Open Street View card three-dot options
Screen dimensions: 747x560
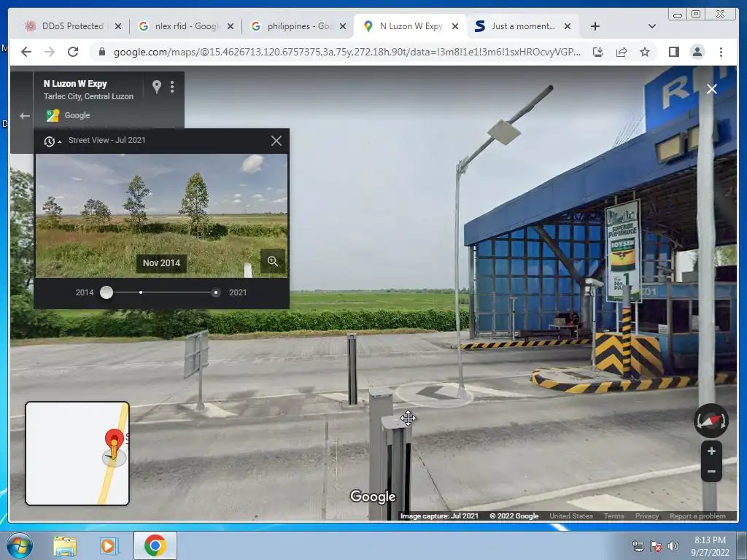pyautogui.click(x=172, y=86)
